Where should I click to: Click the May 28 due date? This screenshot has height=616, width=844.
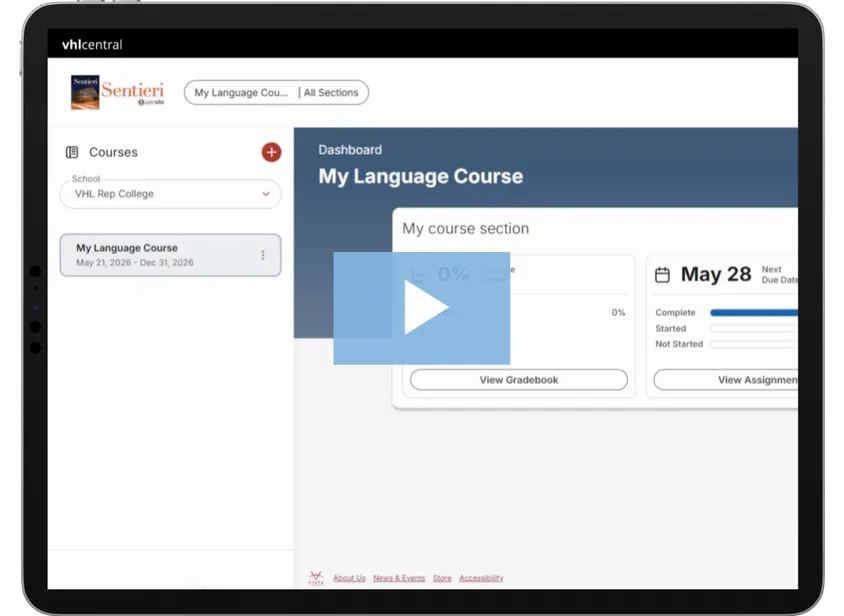(x=716, y=275)
